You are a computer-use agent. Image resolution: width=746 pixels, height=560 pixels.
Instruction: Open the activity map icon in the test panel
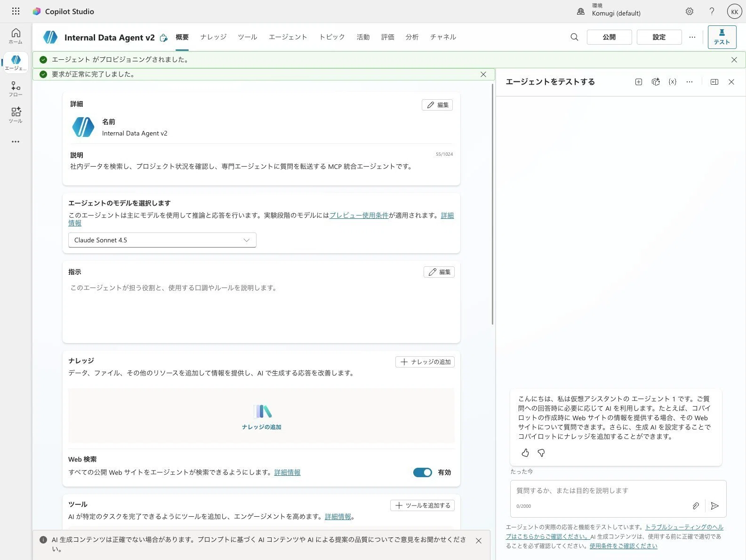click(x=656, y=82)
